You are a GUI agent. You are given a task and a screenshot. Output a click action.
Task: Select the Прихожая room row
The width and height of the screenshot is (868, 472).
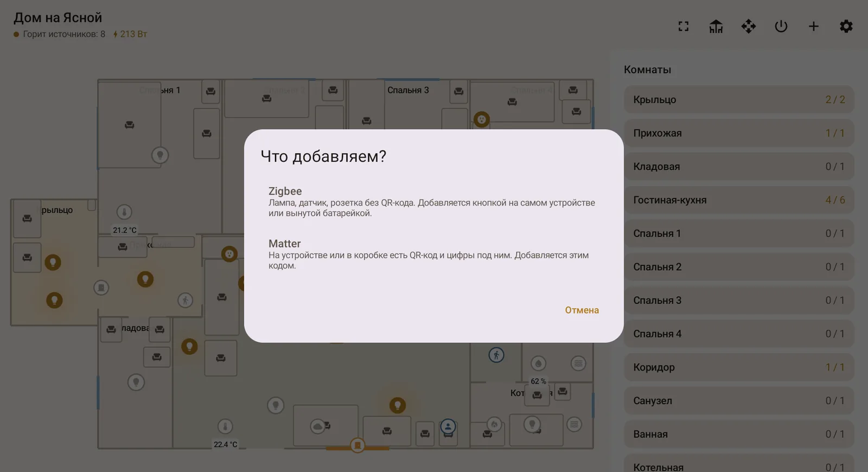[x=739, y=133]
